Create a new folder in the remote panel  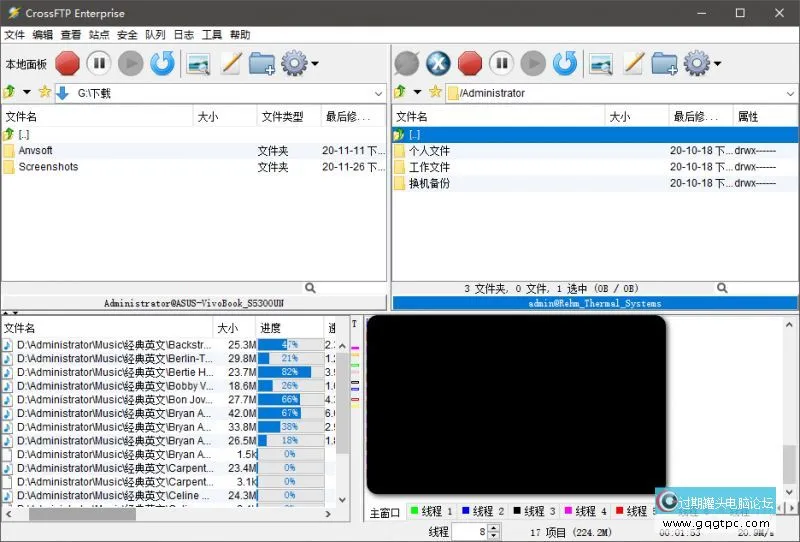664,64
